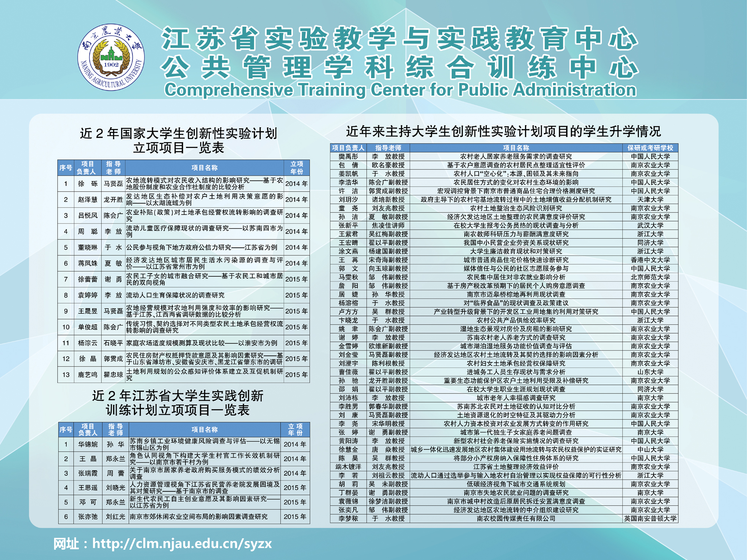This screenshot has height=560, width=747.
Task: Select student name '蒋凤姝'
Action: click(88, 263)
